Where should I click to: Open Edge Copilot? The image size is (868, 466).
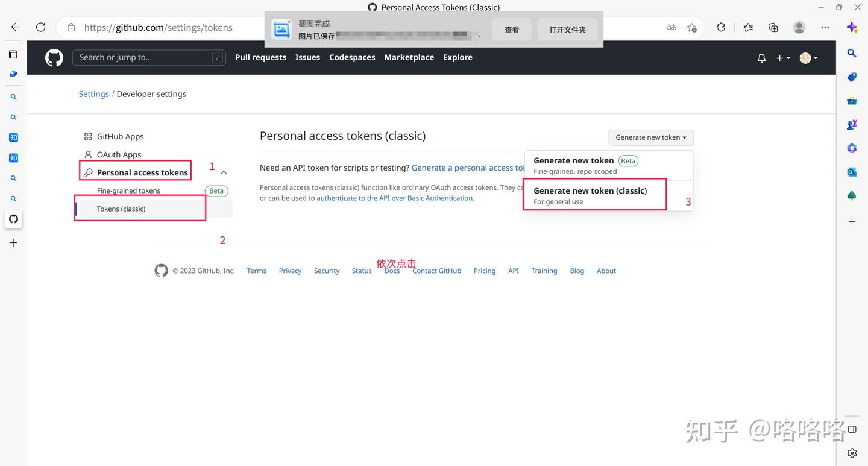pyautogui.click(x=852, y=28)
